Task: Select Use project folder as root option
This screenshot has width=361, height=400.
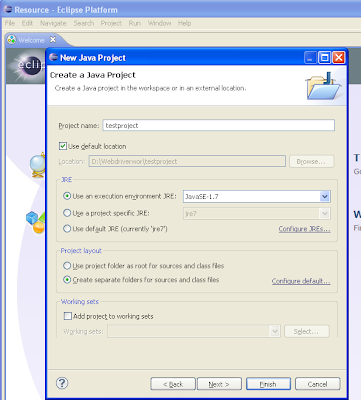Action: pos(67,266)
